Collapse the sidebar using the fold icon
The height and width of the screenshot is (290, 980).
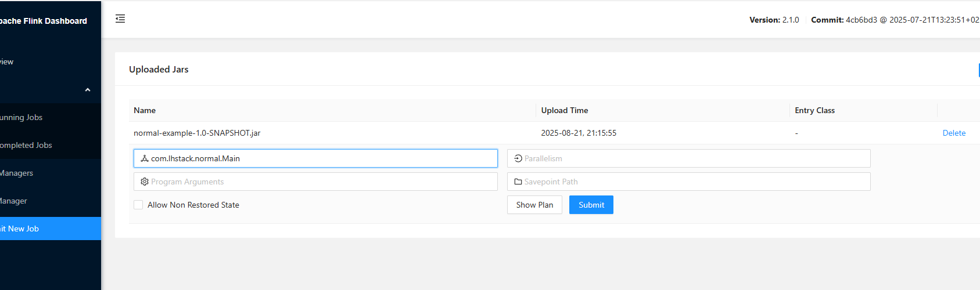click(x=120, y=19)
